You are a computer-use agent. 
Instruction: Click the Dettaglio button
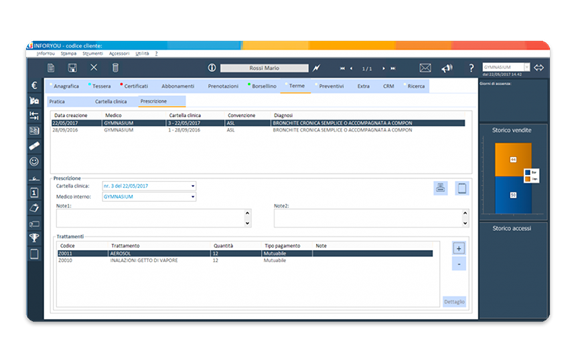point(454,302)
